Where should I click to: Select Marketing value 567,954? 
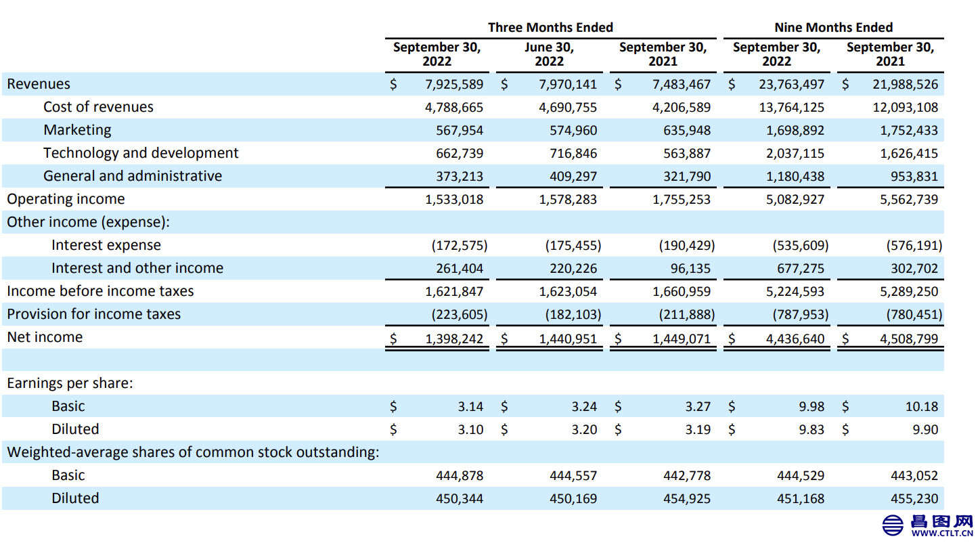tap(460, 131)
